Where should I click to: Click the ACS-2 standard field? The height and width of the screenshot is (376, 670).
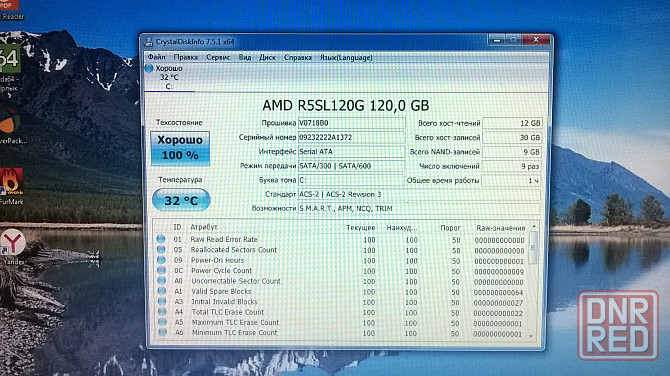419,194
